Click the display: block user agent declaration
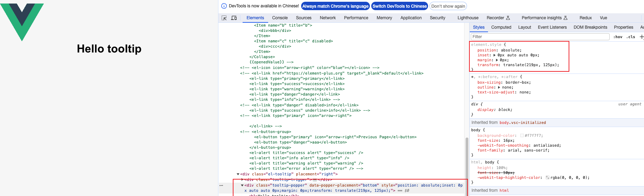Viewport: 644px width, 196px height. [495, 110]
